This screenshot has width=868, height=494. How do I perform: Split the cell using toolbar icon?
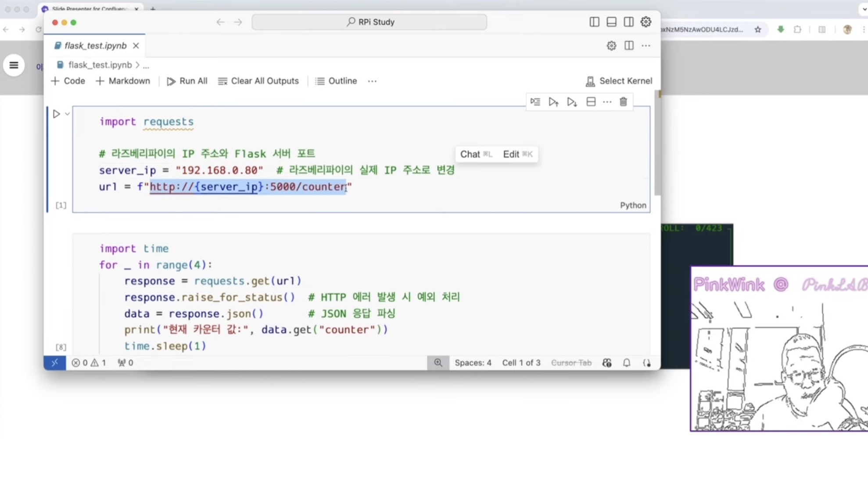tap(591, 102)
